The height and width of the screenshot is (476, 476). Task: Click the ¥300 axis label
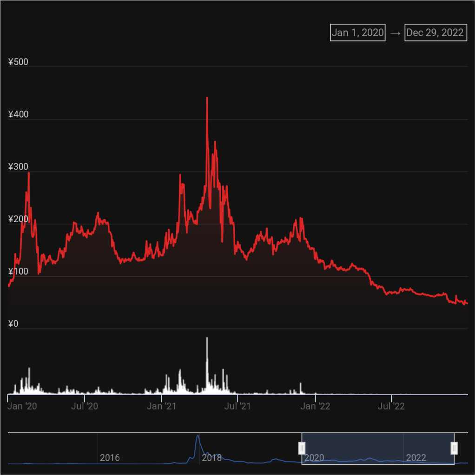(x=18, y=167)
